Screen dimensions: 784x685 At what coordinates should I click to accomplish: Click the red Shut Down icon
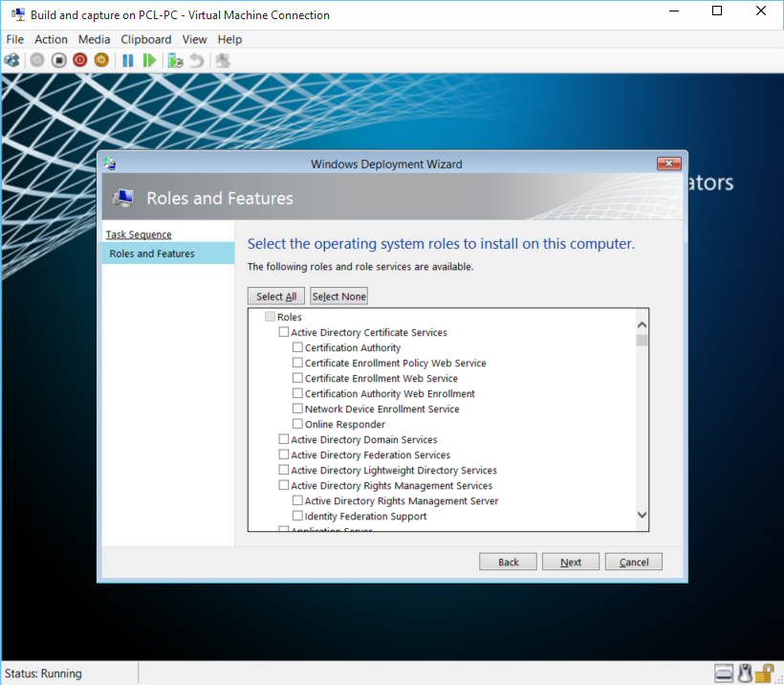79,60
